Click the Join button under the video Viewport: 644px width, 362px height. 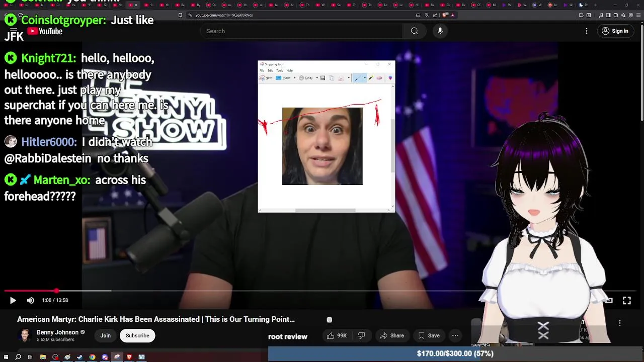pyautogui.click(x=105, y=335)
